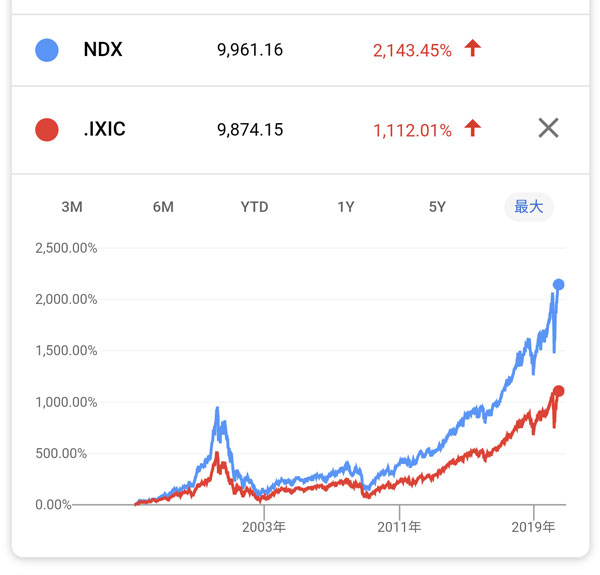
Task: Click the blue endpoint marker on chart
Action: point(559,285)
